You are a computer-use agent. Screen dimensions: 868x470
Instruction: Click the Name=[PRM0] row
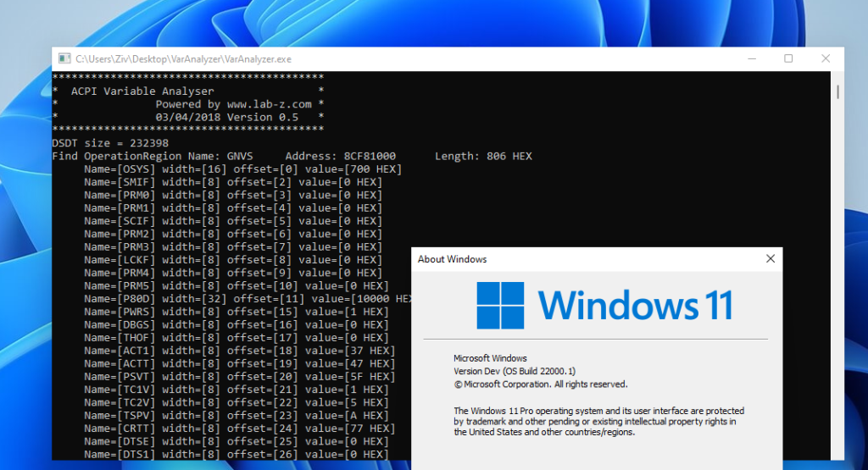233,195
